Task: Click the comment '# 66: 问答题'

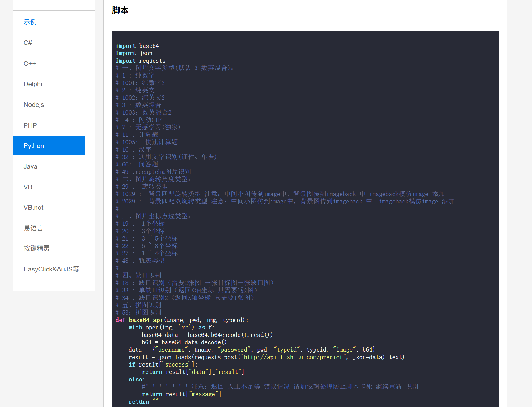Action: pos(137,164)
